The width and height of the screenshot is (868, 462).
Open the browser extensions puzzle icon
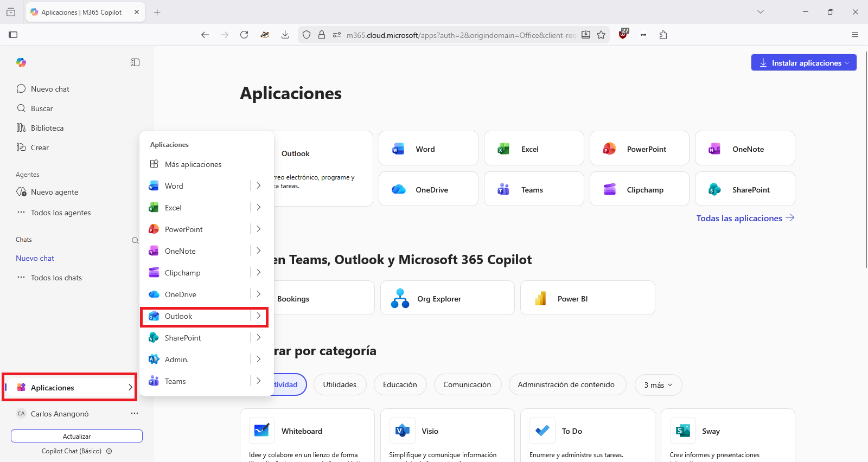(663, 35)
